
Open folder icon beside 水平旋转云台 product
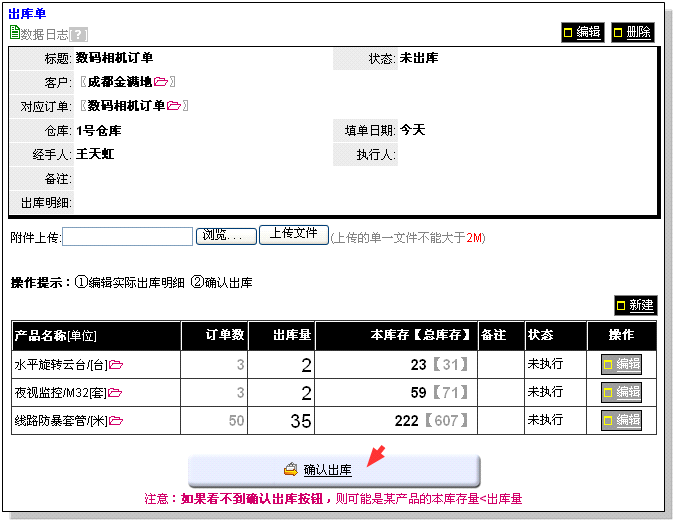[116, 365]
